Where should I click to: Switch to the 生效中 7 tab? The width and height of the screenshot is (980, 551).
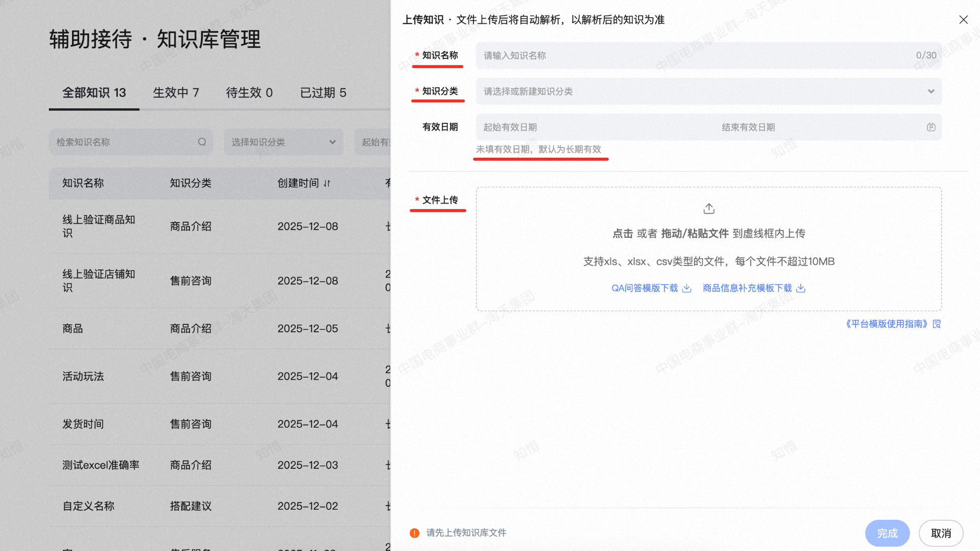coord(176,93)
